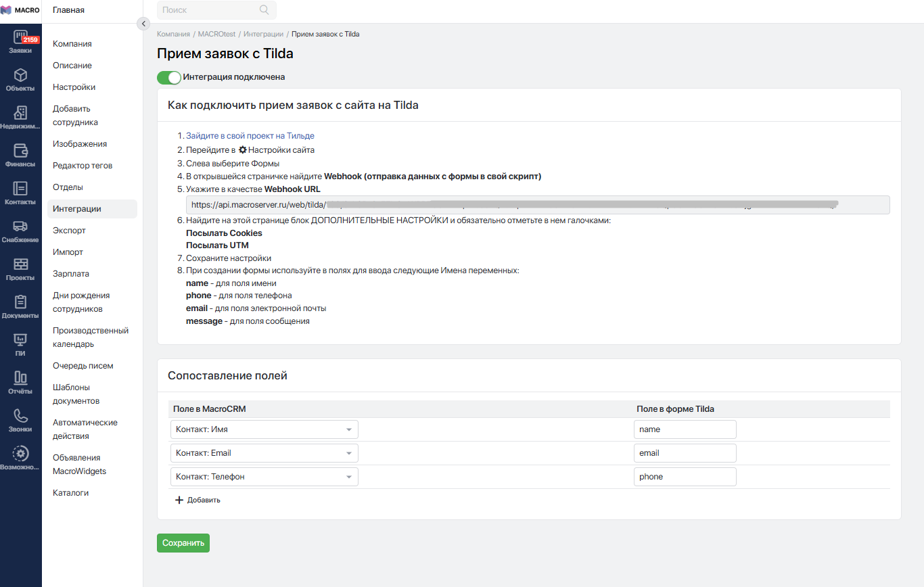Open the Снабжение truck icon
The image size is (924, 587).
coord(20,226)
